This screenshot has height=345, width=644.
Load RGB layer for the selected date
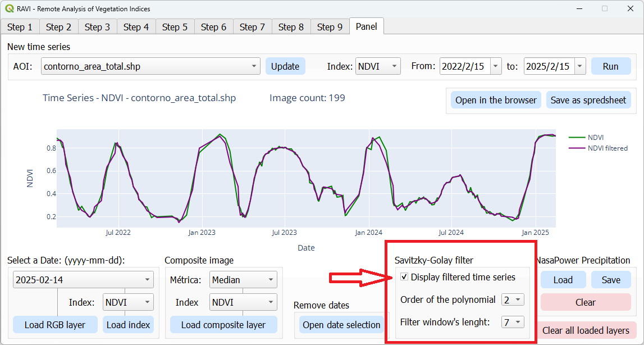54,324
